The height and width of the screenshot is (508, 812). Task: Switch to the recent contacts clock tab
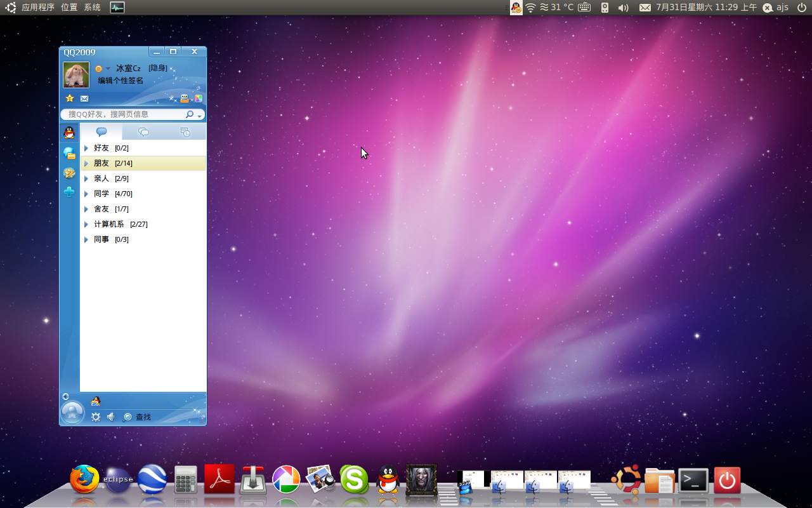point(185,132)
